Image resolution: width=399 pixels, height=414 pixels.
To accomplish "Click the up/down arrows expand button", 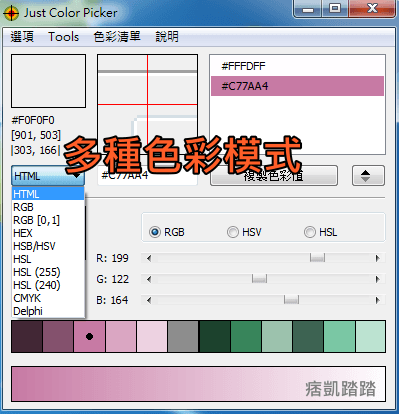I will point(368,176).
